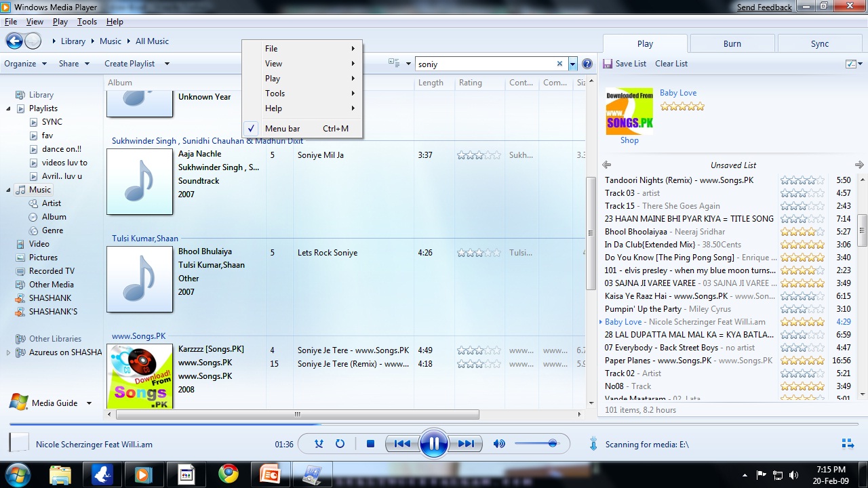
Task: Toggle repeat mode in playback controls
Action: 340,444
